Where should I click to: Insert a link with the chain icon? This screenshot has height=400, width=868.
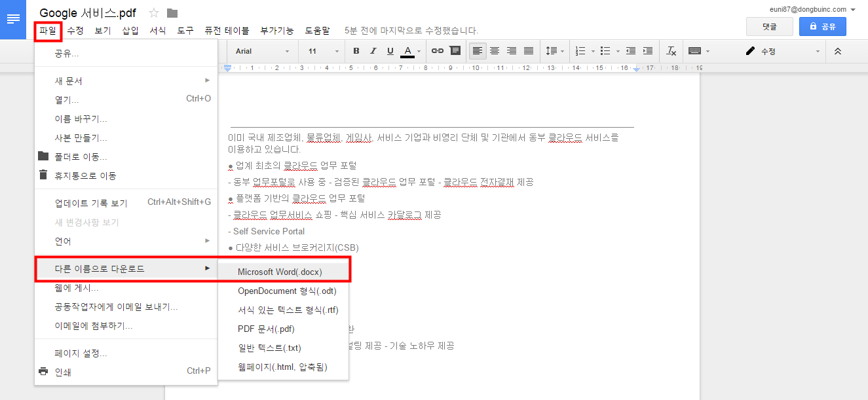438,51
